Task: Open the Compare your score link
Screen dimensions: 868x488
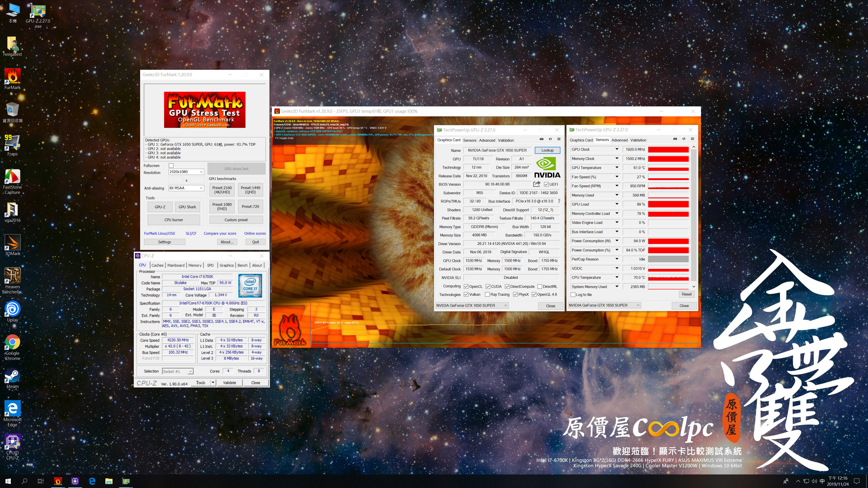Action: tap(220, 233)
